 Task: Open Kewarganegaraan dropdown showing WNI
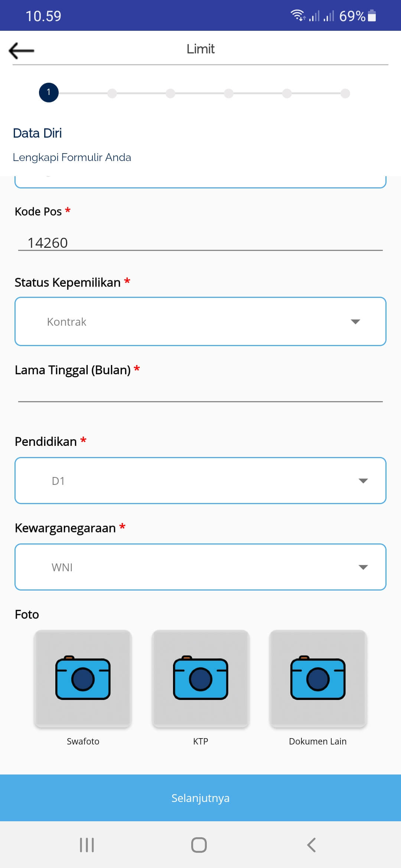200,567
